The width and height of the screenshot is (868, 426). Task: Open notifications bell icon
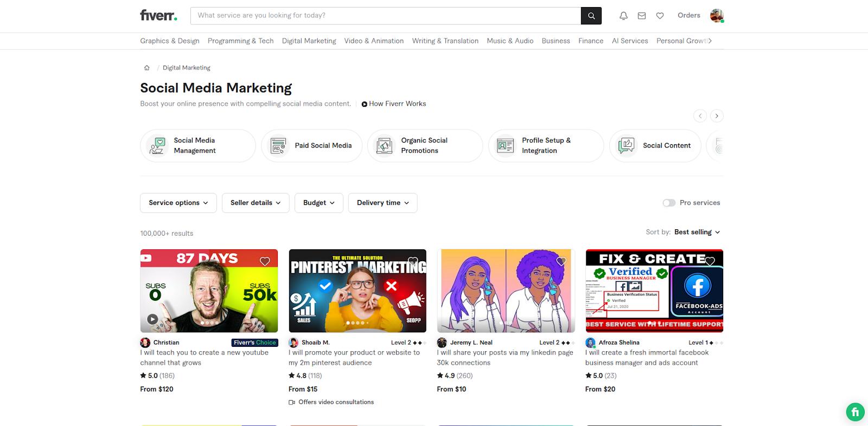(623, 16)
